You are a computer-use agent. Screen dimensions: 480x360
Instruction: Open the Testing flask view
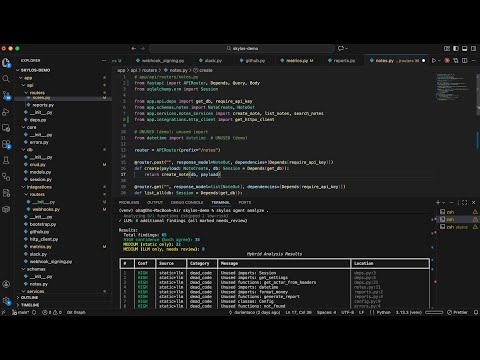click(x=6, y=160)
